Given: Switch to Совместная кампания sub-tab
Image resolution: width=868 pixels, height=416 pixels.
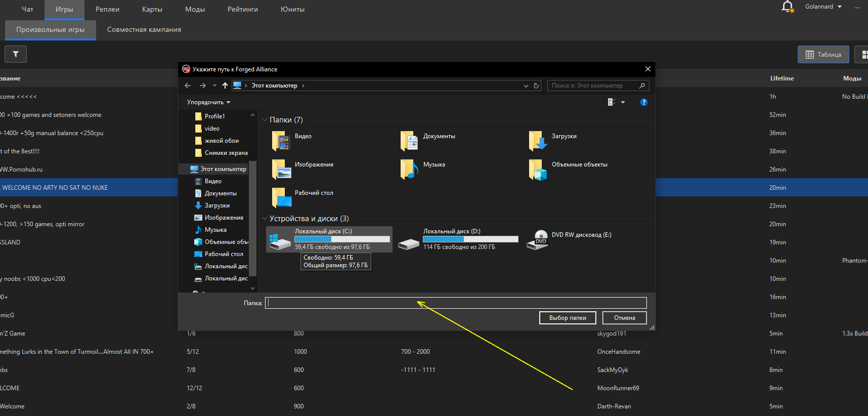Looking at the screenshot, I should tap(144, 29).
